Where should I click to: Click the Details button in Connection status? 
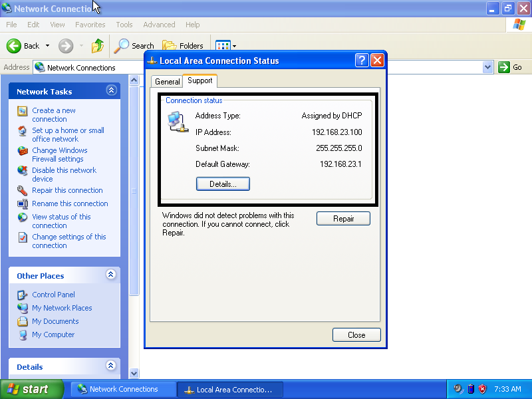coord(223,184)
